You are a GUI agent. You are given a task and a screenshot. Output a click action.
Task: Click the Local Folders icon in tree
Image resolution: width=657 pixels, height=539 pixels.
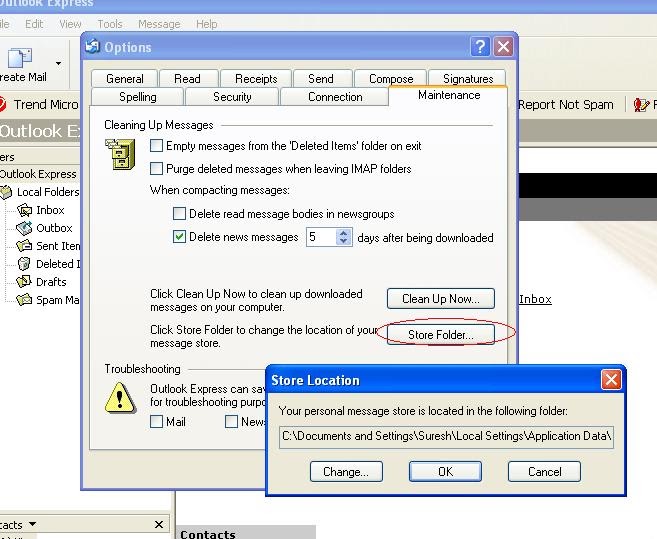pos(6,192)
